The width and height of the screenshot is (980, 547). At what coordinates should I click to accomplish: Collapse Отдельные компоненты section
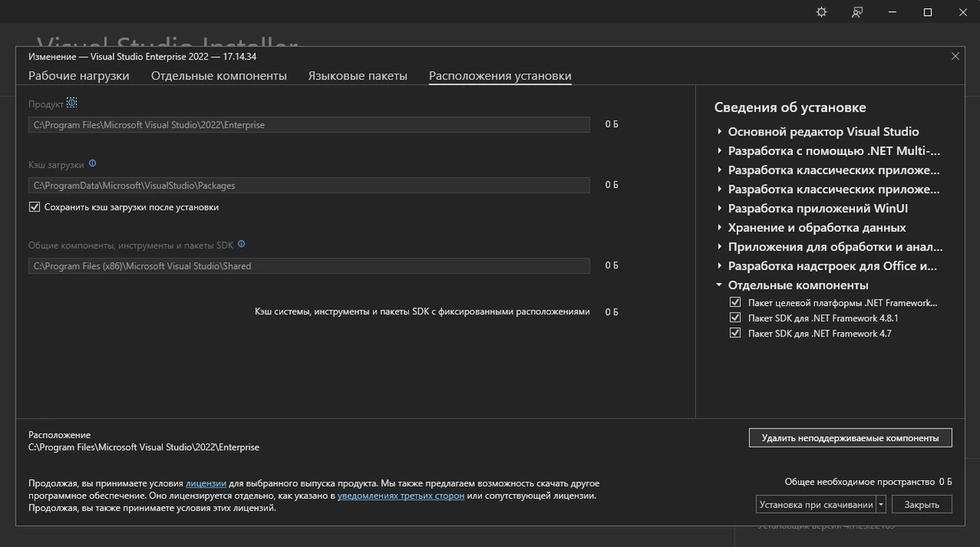[x=719, y=285]
